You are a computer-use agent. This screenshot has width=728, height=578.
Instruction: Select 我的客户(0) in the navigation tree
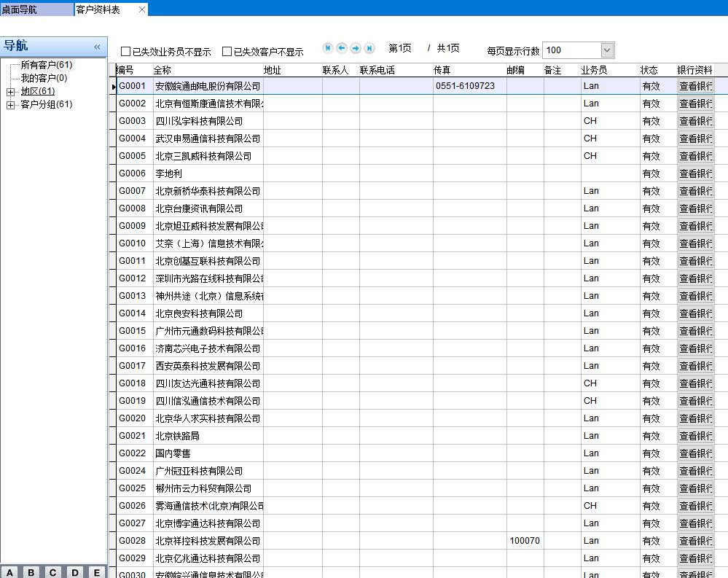[x=44, y=78]
